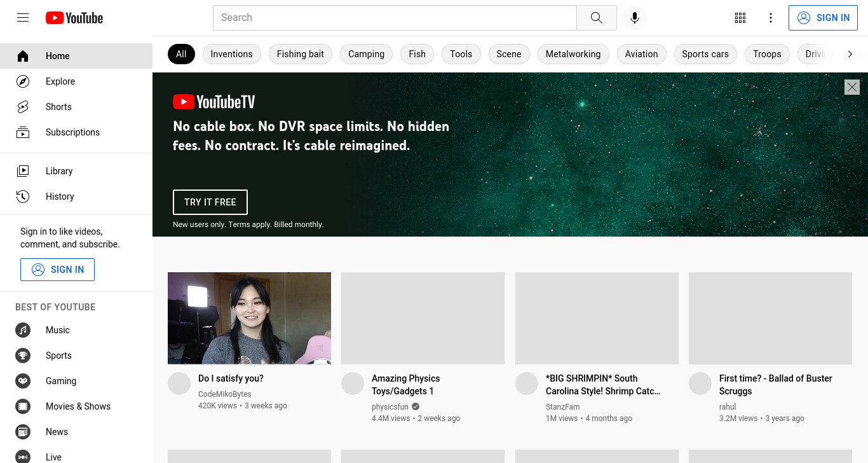Screen dimensions: 868x463
Task: Open the three-dot settings menu
Action: coord(771,18)
